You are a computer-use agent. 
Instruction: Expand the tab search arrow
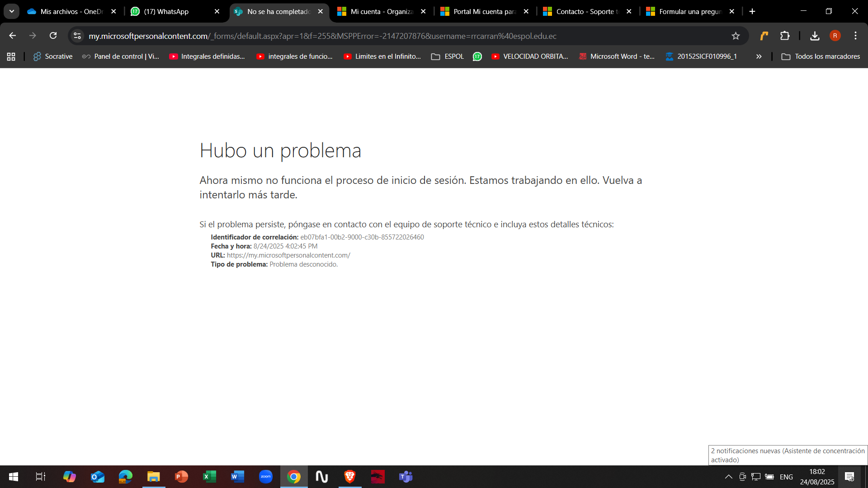(x=11, y=11)
